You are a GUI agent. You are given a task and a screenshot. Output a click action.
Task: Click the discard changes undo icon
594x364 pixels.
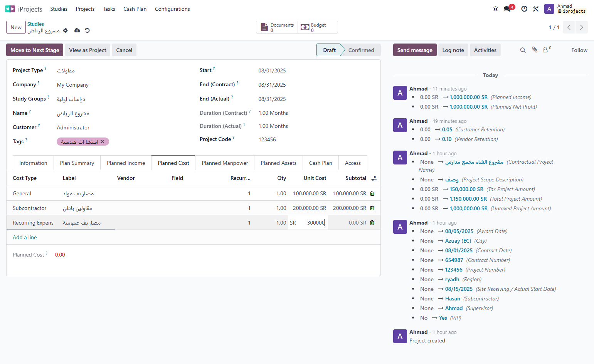click(88, 30)
